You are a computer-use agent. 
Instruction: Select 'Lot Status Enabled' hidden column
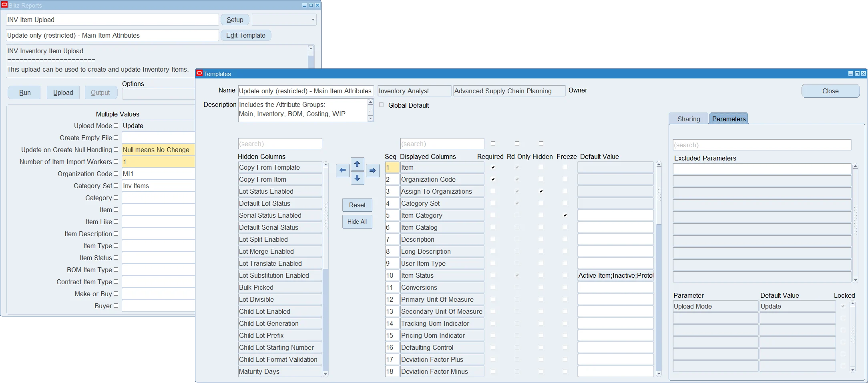click(280, 191)
